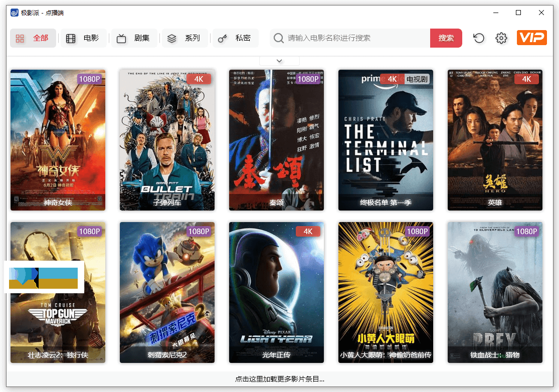Click the 1080P badge on 秦颂

[308, 79]
